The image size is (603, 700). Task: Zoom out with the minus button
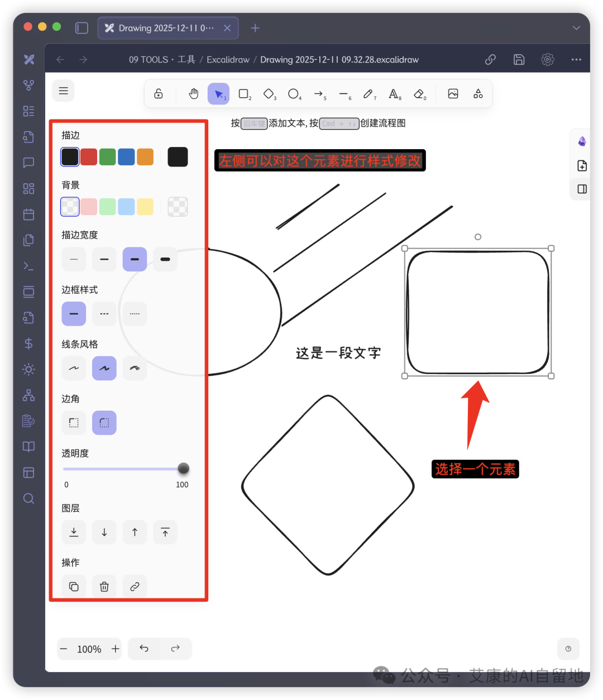[64, 649]
